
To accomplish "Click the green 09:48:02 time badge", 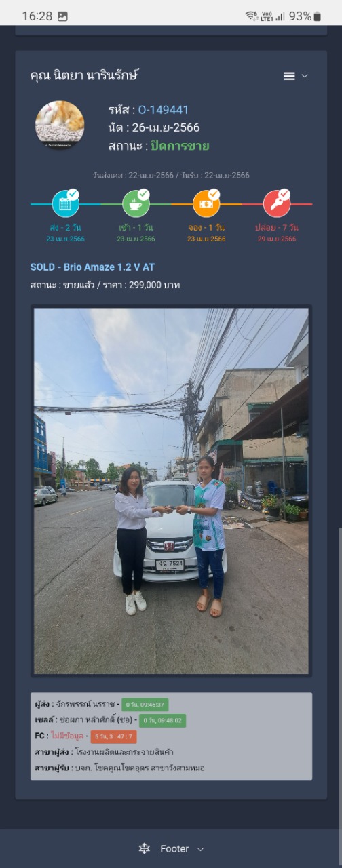I will pos(162,720).
